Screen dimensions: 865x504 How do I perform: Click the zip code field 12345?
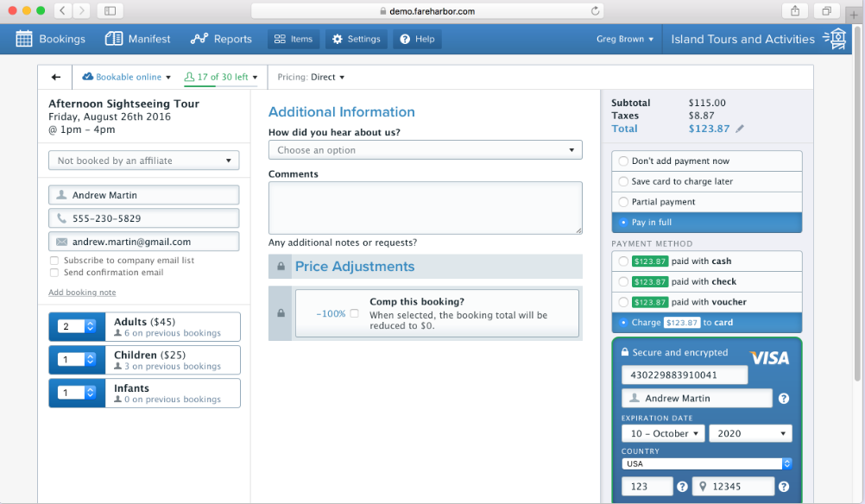coord(733,487)
